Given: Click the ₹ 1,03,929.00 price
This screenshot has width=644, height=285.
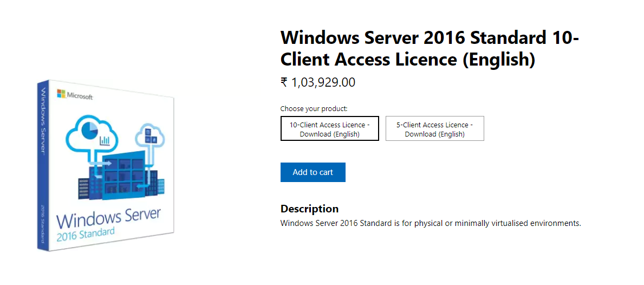Looking at the screenshot, I should coord(318,82).
